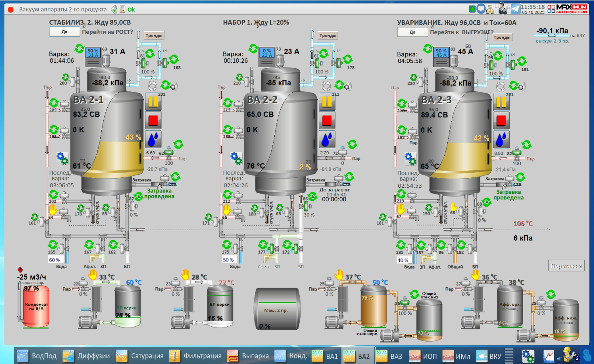Image resolution: width=594 pixels, height=364 pixels.
Task: Click the red stop button on ВА 2-2
Action: point(327,121)
